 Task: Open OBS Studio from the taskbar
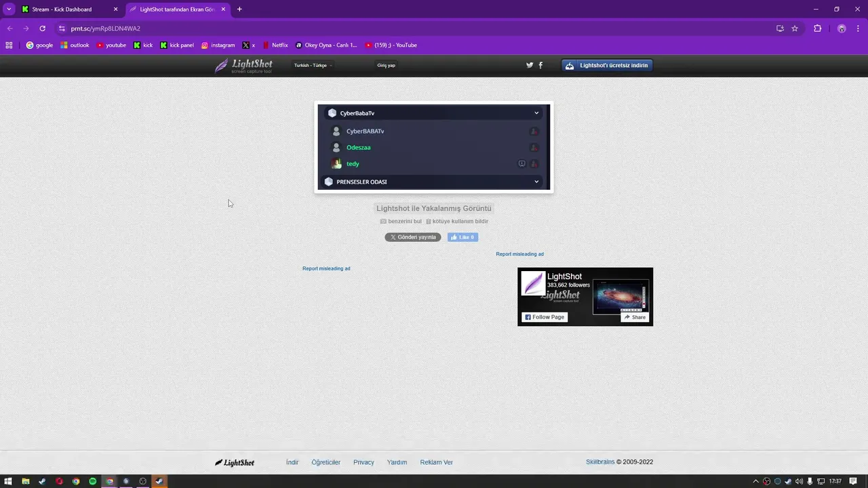[143, 481]
